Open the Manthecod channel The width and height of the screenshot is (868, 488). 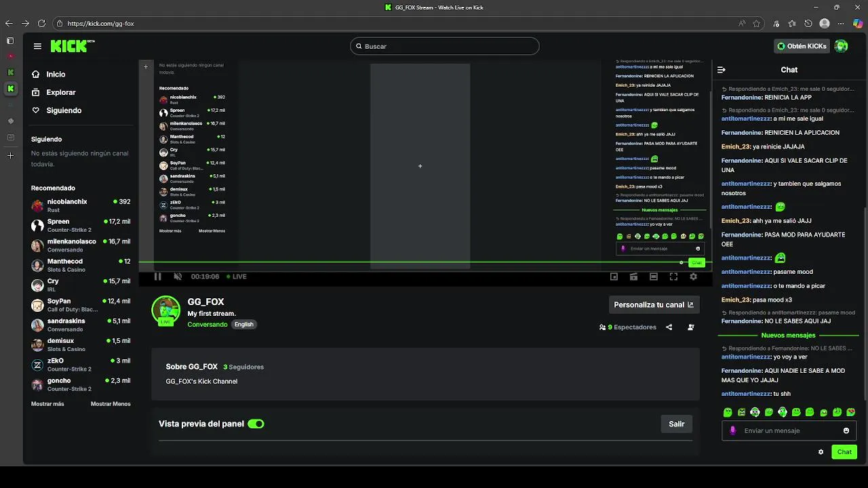(x=81, y=265)
